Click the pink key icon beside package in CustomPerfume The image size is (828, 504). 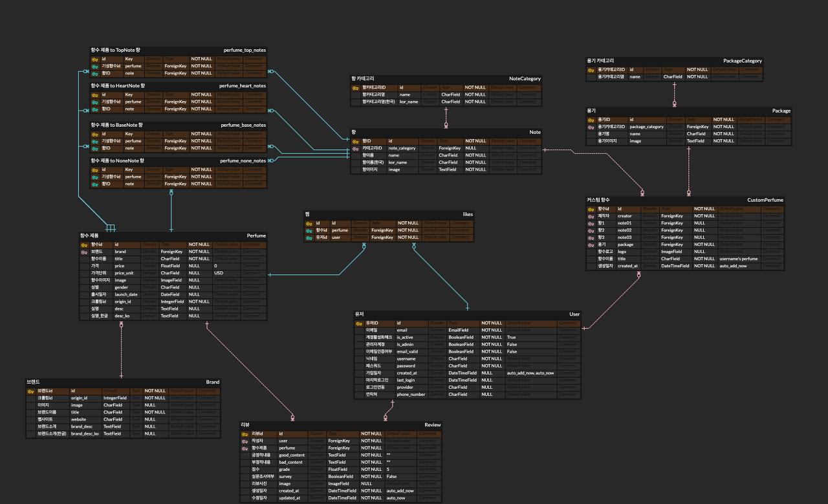click(591, 245)
